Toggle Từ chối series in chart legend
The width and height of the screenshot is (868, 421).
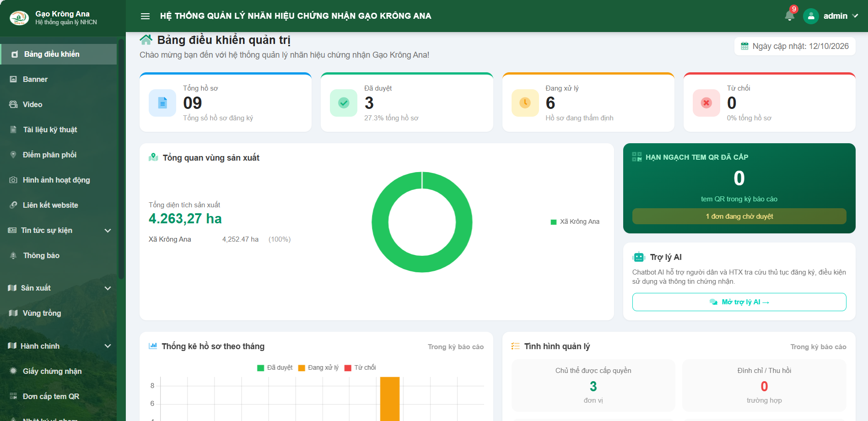(x=360, y=367)
